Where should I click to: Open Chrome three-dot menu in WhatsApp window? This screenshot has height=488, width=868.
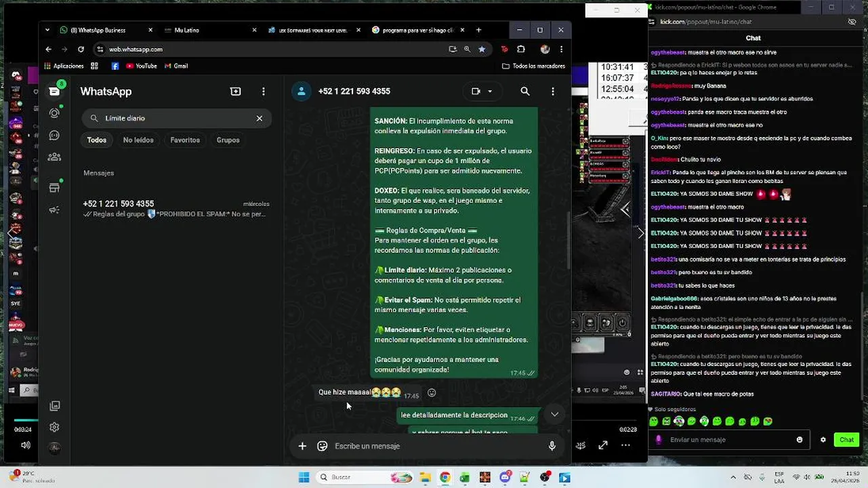tap(561, 49)
